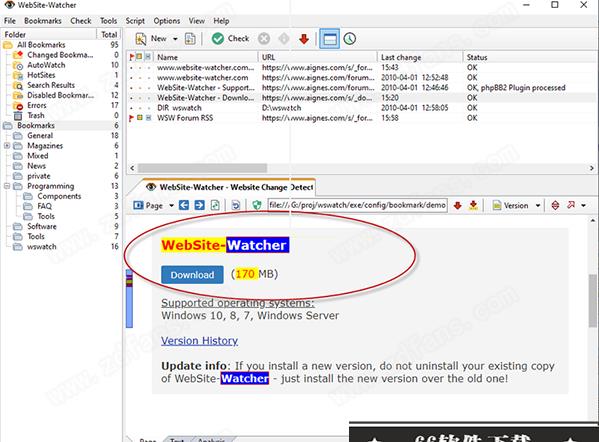Open the File menu
599x442 pixels.
click(x=10, y=21)
